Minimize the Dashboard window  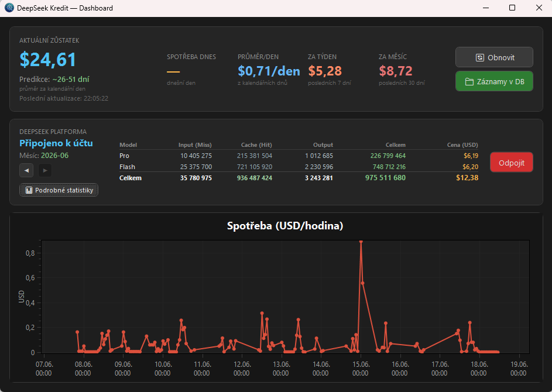(x=486, y=8)
